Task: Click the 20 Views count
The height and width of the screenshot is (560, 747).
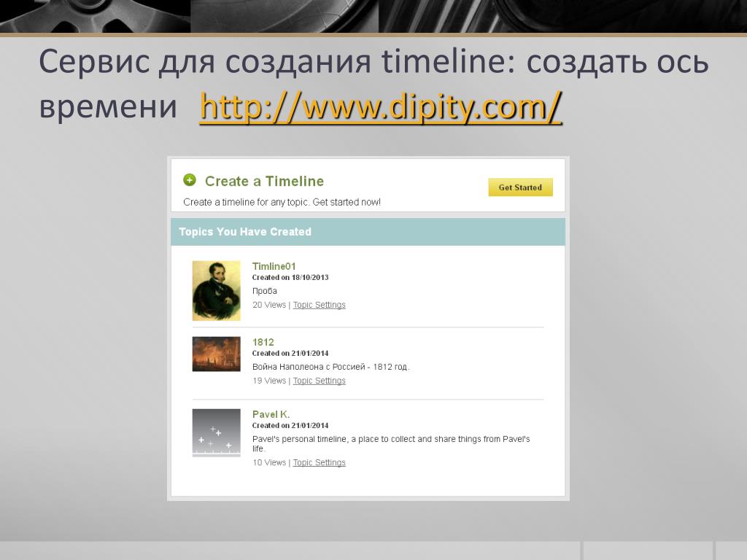Action: [x=269, y=305]
